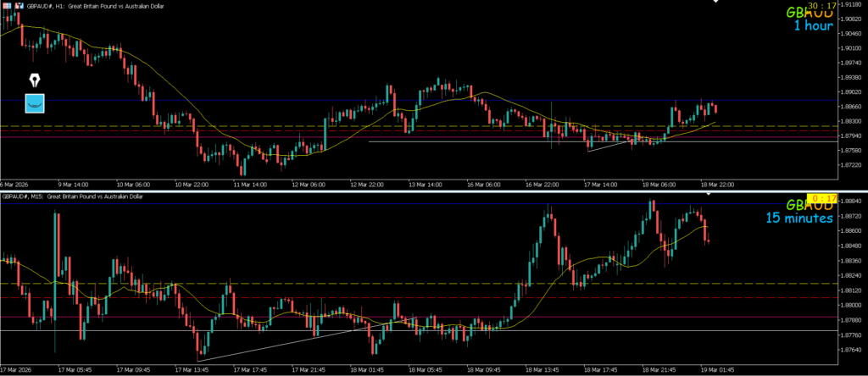Click the 18 Mar 13:45 label on the M15 time axis
The height and width of the screenshot is (376, 868).
tap(542, 370)
